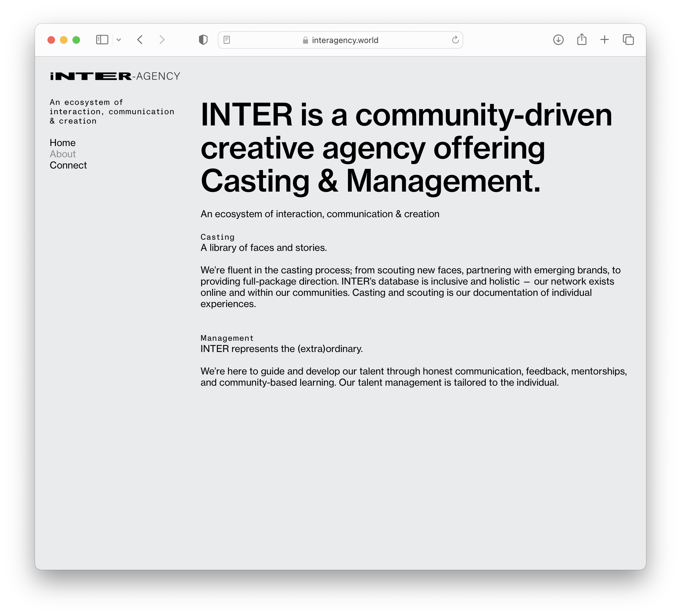Image resolution: width=681 pixels, height=616 pixels.
Task: Toggle the Safari sidebar icon
Action: (x=102, y=40)
